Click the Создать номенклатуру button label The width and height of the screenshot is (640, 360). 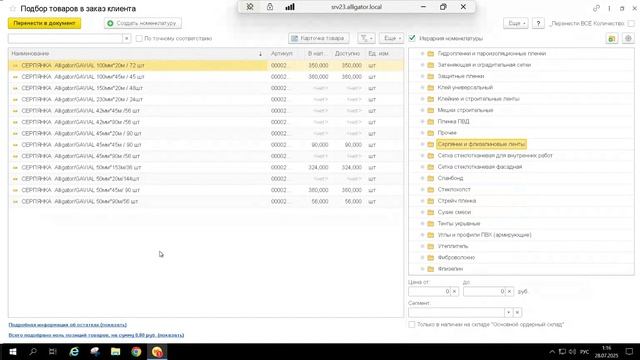pos(146,24)
